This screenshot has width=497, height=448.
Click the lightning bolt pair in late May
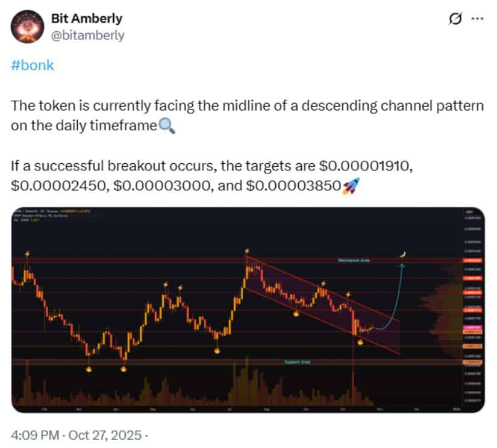point(173,285)
